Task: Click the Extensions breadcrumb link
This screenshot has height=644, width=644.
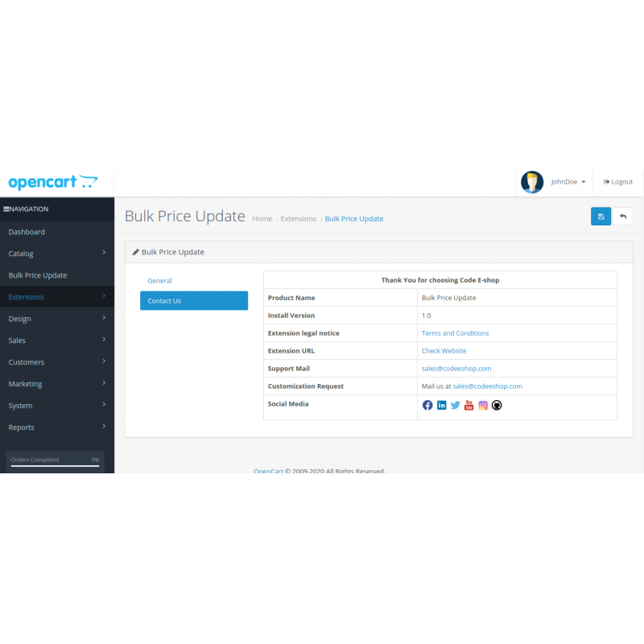Action: [x=298, y=218]
